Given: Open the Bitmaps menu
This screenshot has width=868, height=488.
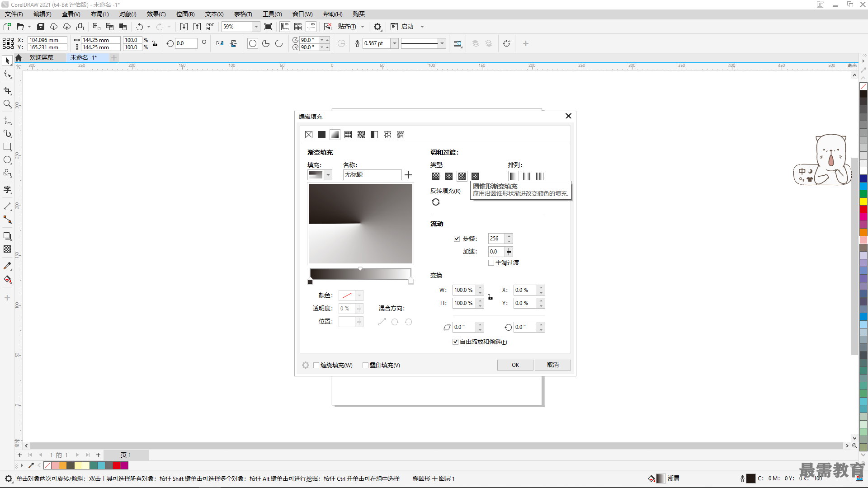Looking at the screenshot, I should pyautogui.click(x=185, y=14).
